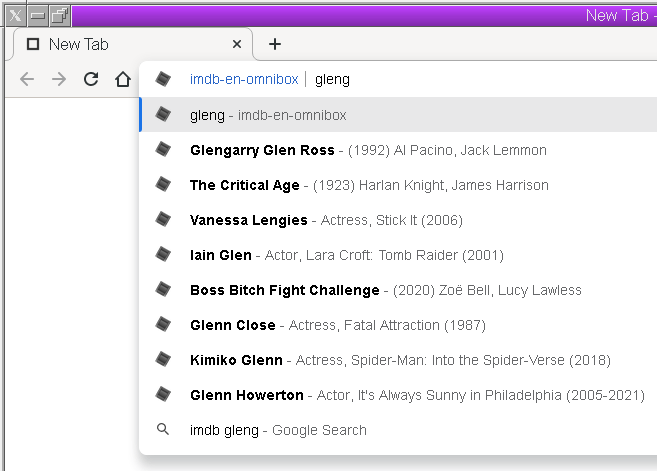Screen dimensions: 657x471
Task: Search Google for 'imdb gleng'
Action: [x=398, y=430]
